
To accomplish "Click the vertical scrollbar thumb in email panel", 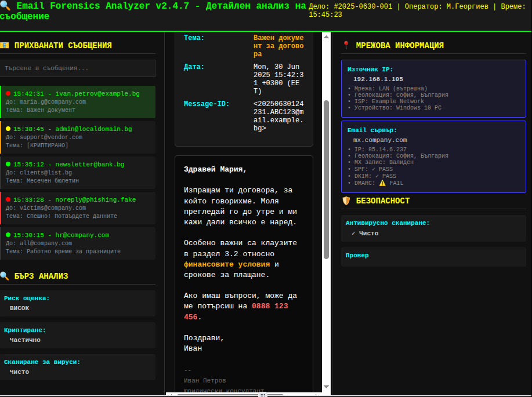I will [x=327, y=180].
